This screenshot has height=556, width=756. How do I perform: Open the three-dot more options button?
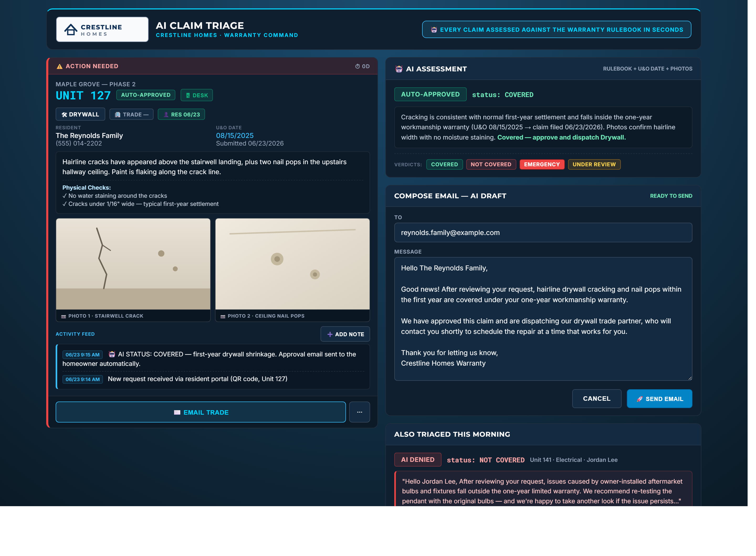(x=359, y=412)
